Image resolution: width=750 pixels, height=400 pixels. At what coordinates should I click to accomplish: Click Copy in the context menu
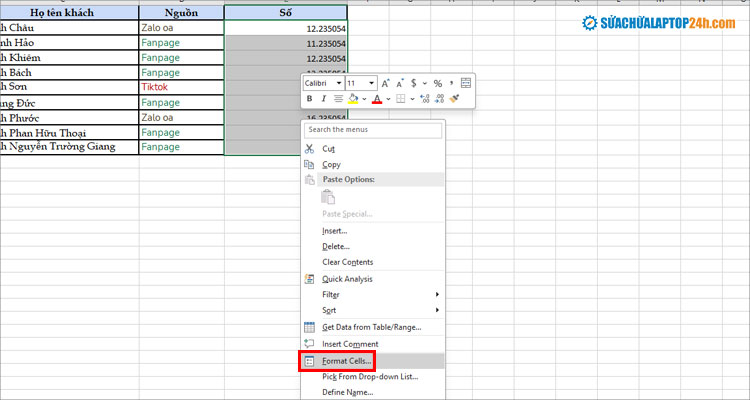(x=331, y=164)
